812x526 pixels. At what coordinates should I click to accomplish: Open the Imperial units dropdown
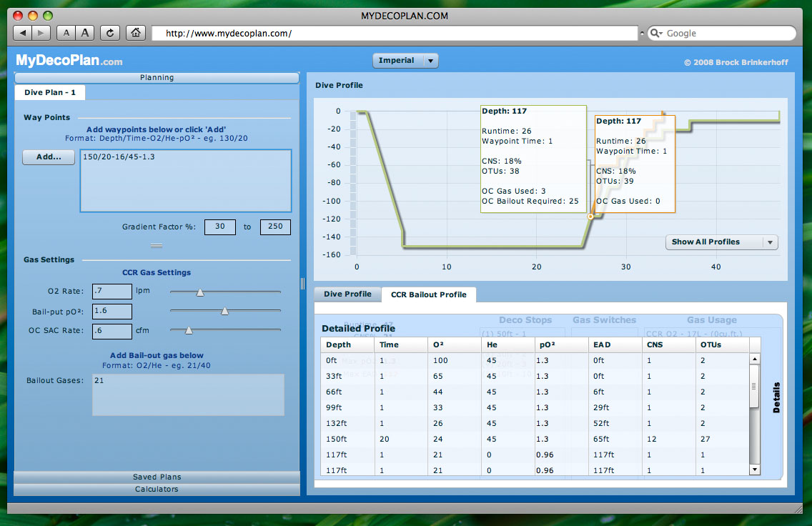[x=405, y=61]
